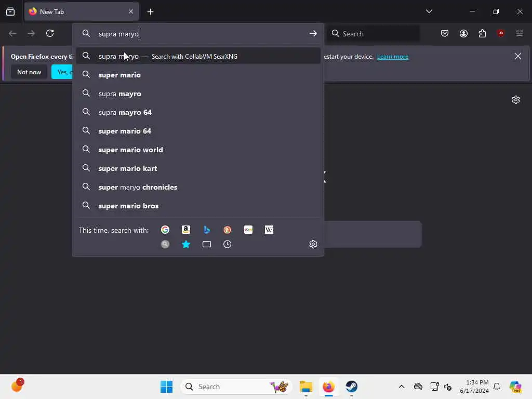Open Save to Pocket icon
The width and height of the screenshot is (532, 399).
click(x=445, y=33)
